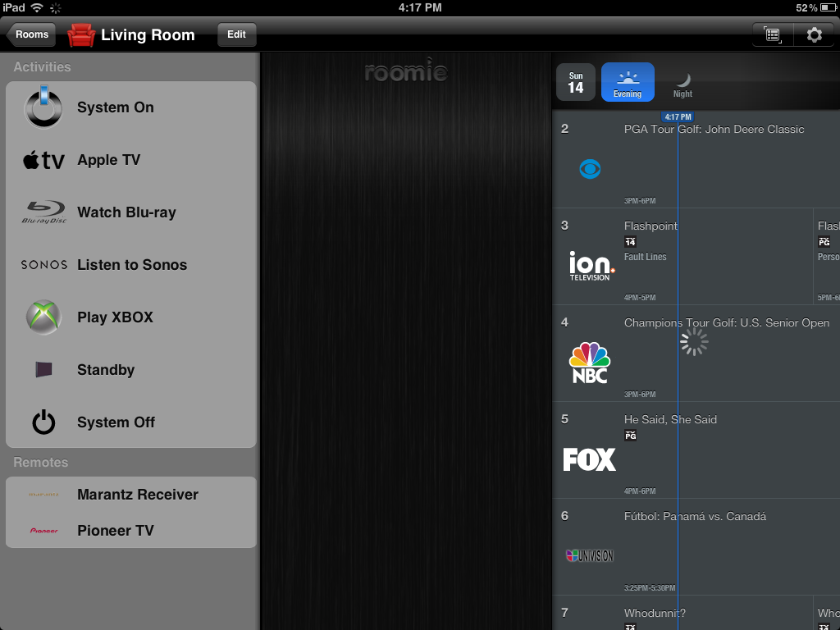
Task: Tap the Blu-ray Disc logo icon
Action: tap(44, 212)
